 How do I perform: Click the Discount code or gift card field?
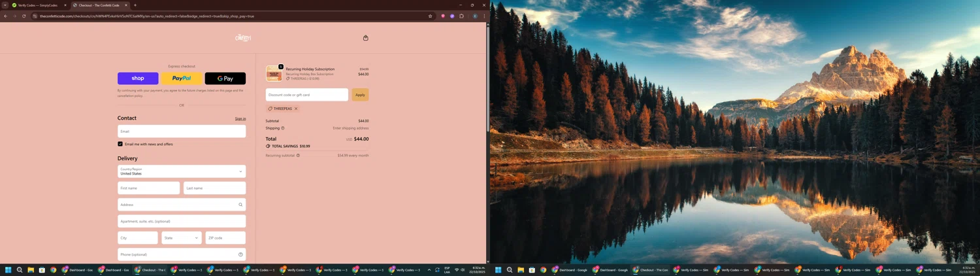[x=307, y=95]
